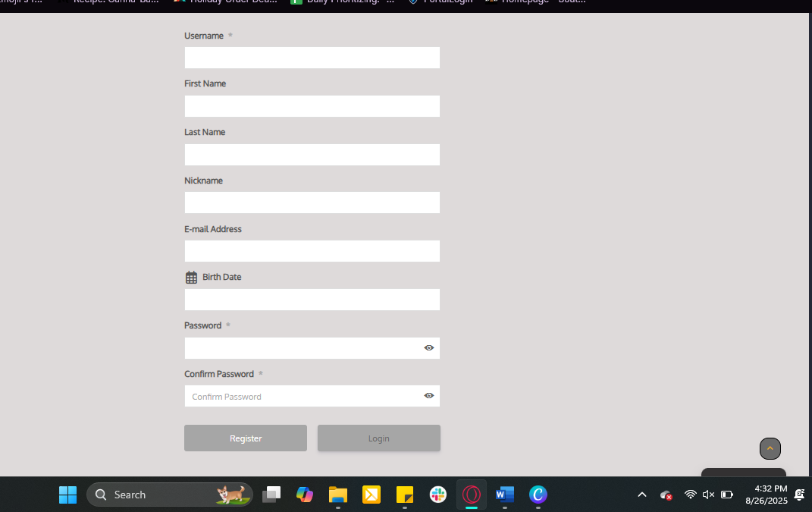Open Sticky Notes from the taskbar
Viewport: 812px width, 512px height.
pyautogui.click(x=405, y=495)
